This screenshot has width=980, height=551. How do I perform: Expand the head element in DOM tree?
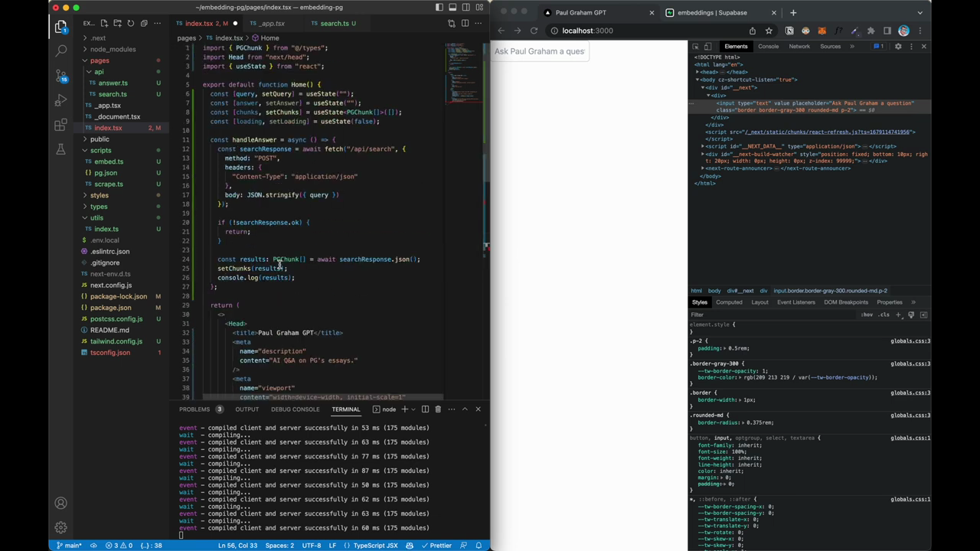(x=697, y=72)
